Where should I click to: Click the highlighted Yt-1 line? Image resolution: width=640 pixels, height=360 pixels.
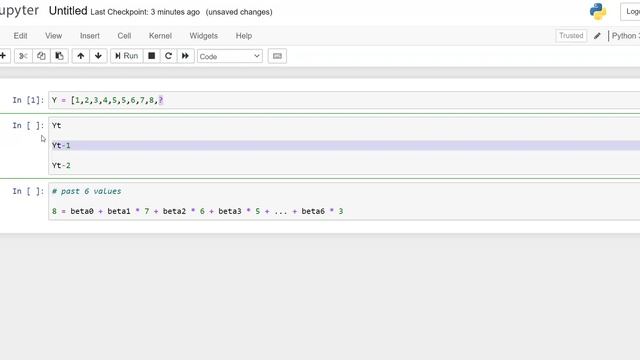[x=346, y=145]
